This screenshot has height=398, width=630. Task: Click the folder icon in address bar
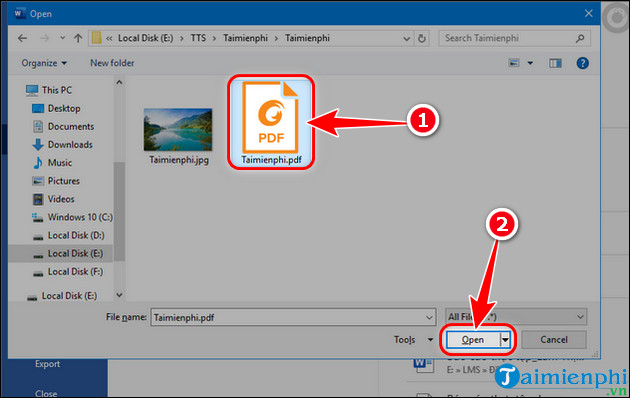coord(96,38)
